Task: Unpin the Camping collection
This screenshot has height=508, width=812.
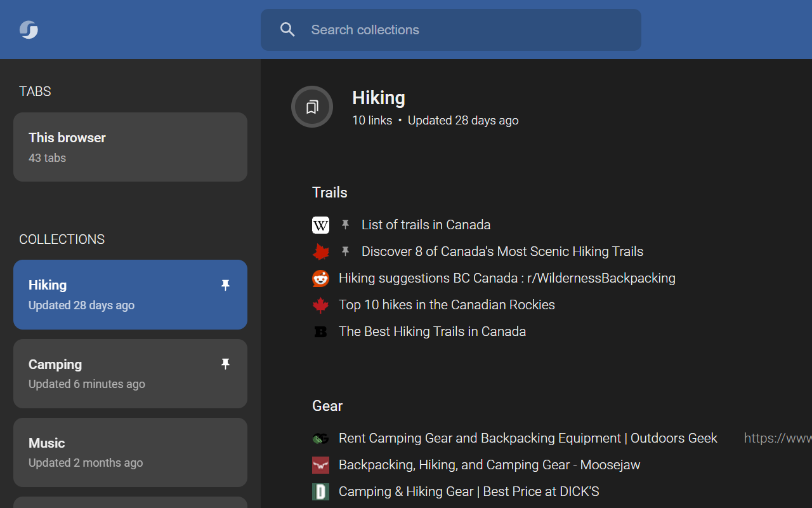Action: (225, 364)
